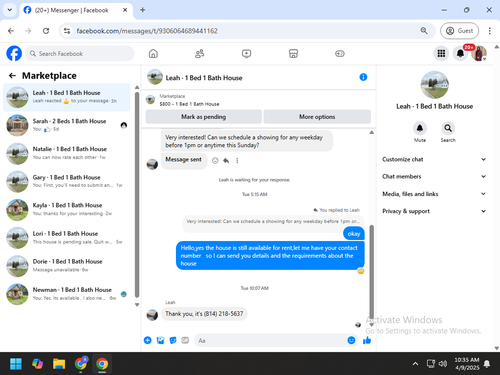500x375 pixels.
Task: React to the 'Message sent' message
Action: click(215, 161)
